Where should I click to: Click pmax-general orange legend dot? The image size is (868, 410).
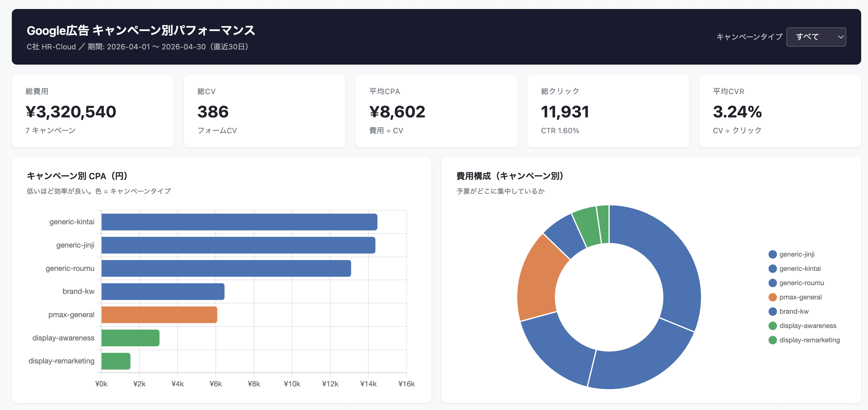coord(773,297)
